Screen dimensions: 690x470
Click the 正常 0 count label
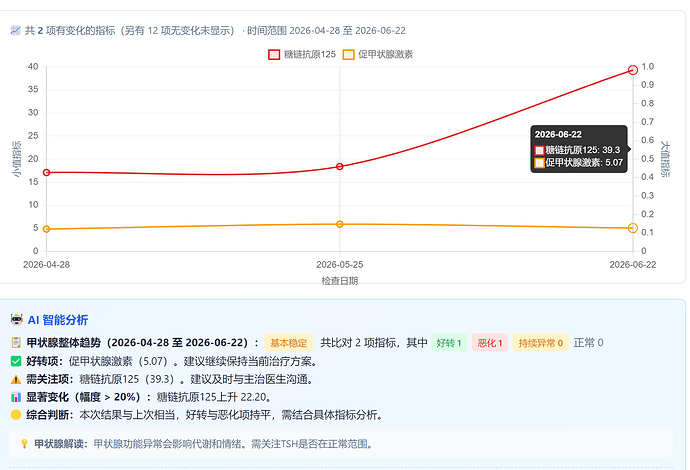588,343
